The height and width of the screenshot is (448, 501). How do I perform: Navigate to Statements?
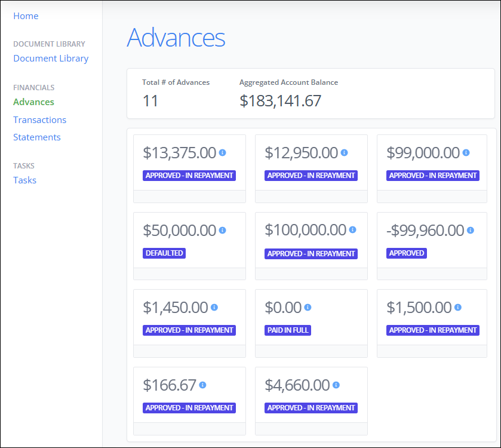[x=37, y=137]
